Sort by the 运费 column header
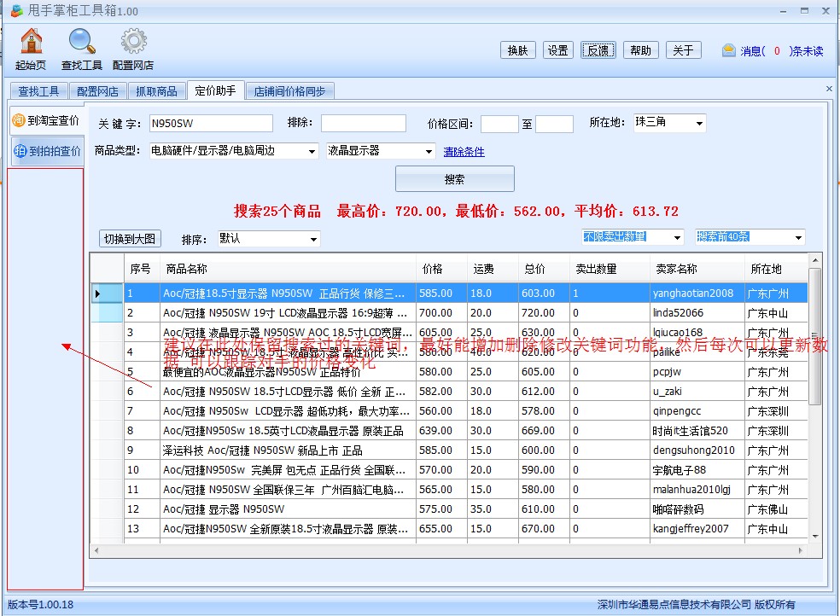The width and height of the screenshot is (840, 616). pos(493,269)
